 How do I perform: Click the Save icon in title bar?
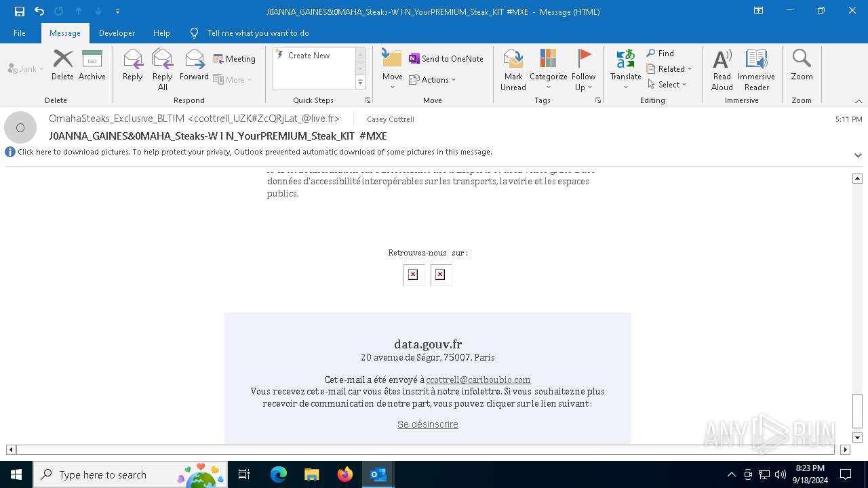tap(20, 12)
